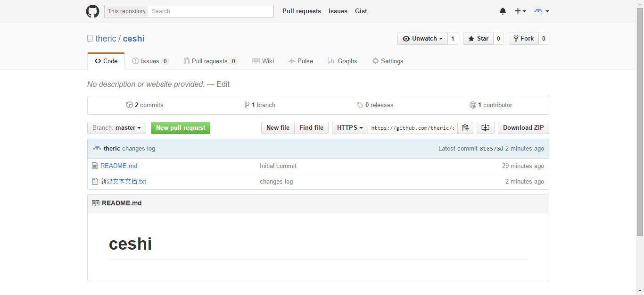View the watchers count 1
The width and height of the screenshot is (644, 295).
[x=453, y=39]
